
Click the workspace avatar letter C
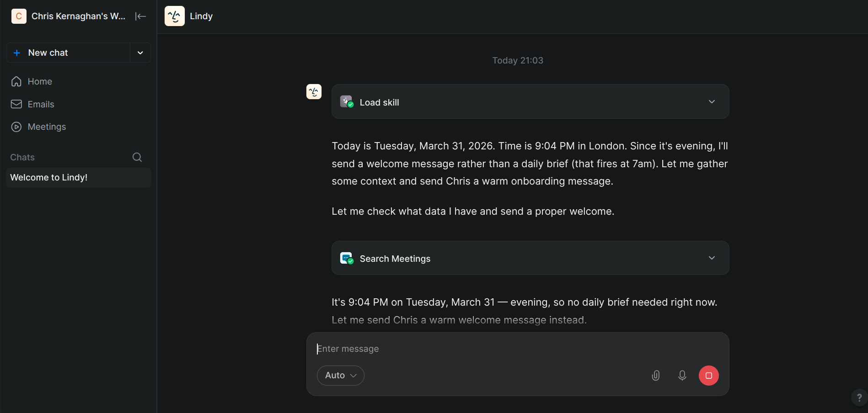[19, 16]
